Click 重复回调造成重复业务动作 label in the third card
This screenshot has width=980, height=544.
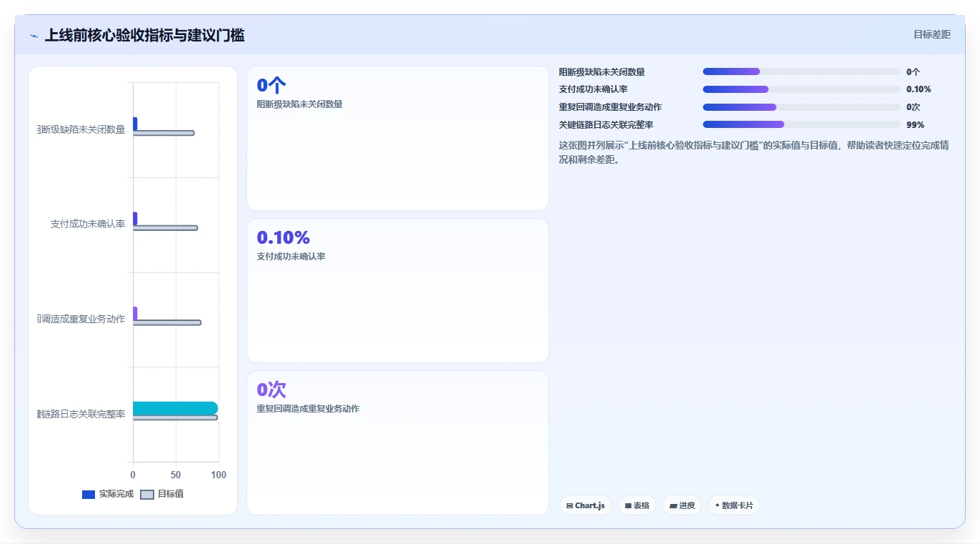point(308,409)
